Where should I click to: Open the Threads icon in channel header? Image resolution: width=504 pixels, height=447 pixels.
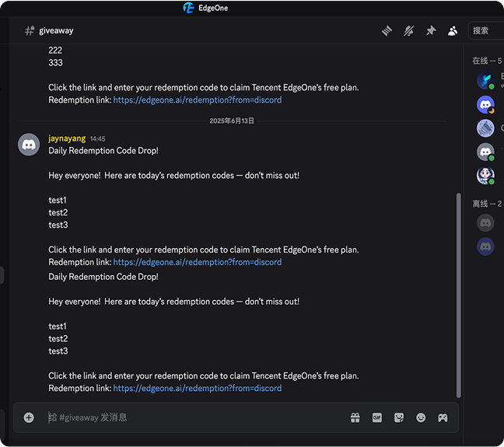point(387,31)
